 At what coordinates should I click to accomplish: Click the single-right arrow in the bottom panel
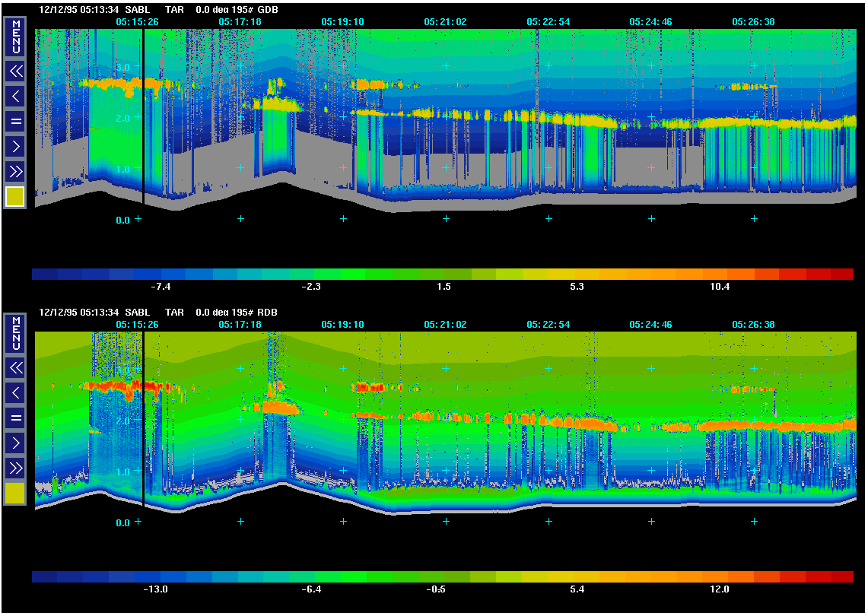(x=15, y=443)
